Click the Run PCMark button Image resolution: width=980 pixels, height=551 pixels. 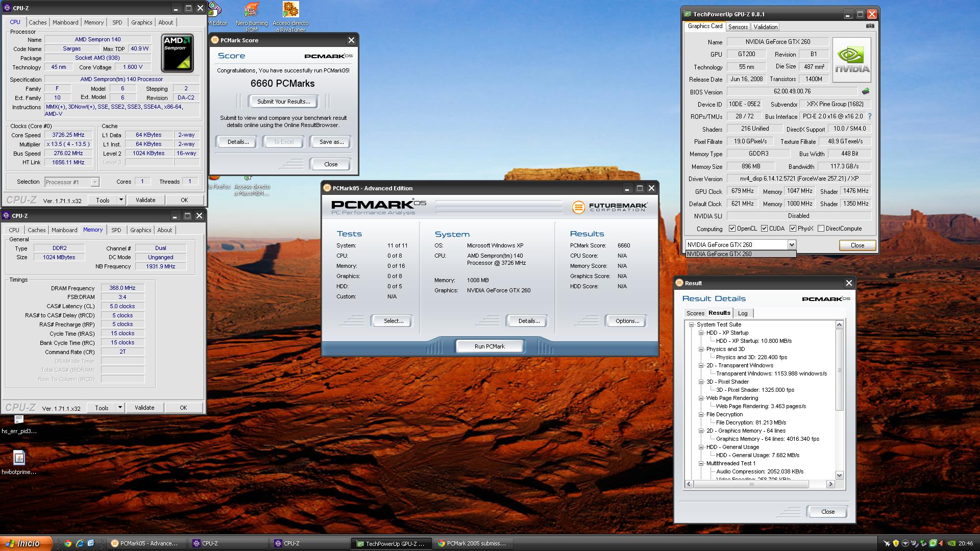(x=489, y=346)
